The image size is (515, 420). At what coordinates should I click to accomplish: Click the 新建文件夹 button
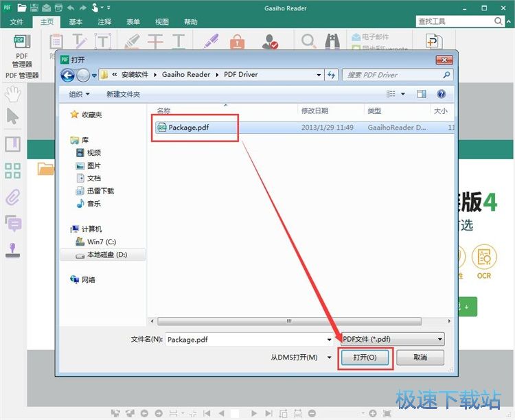pyautogui.click(x=123, y=94)
